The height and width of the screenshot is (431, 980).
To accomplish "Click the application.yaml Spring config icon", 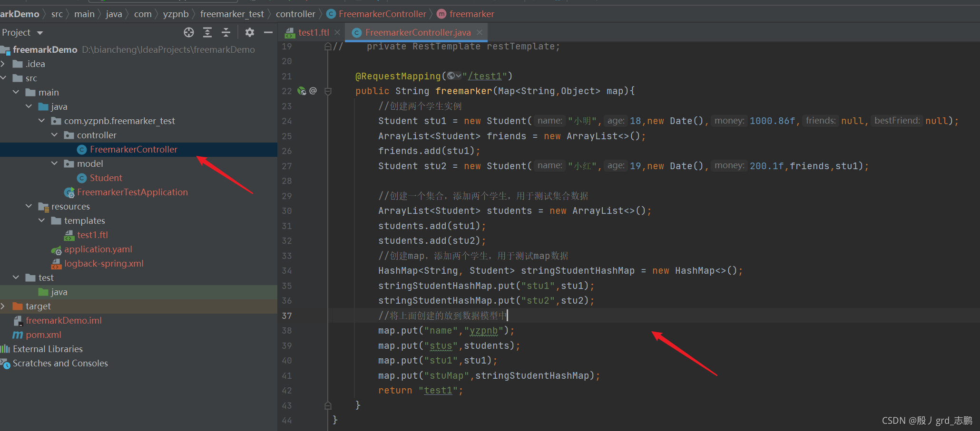I will point(57,249).
